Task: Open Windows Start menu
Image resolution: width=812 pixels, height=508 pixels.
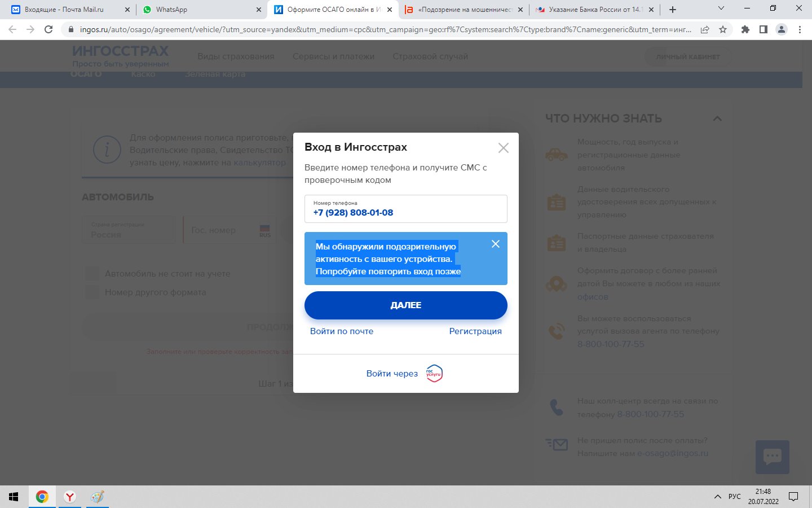Action: 14,497
